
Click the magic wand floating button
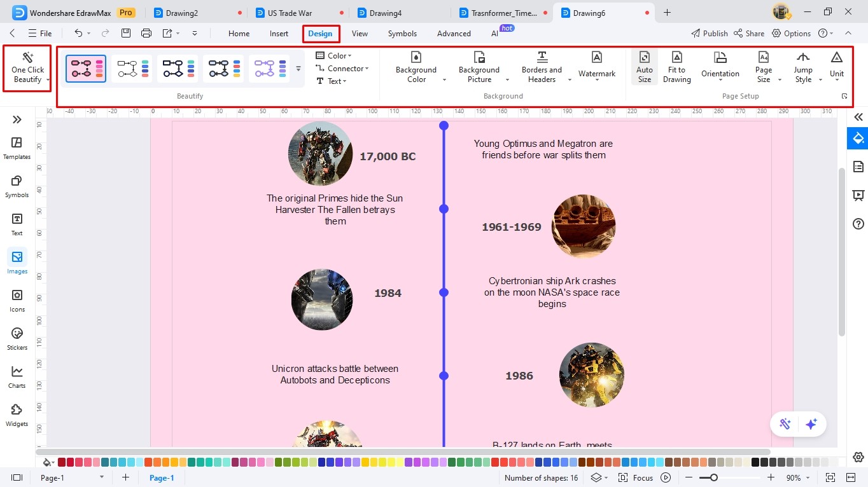pyautogui.click(x=785, y=424)
